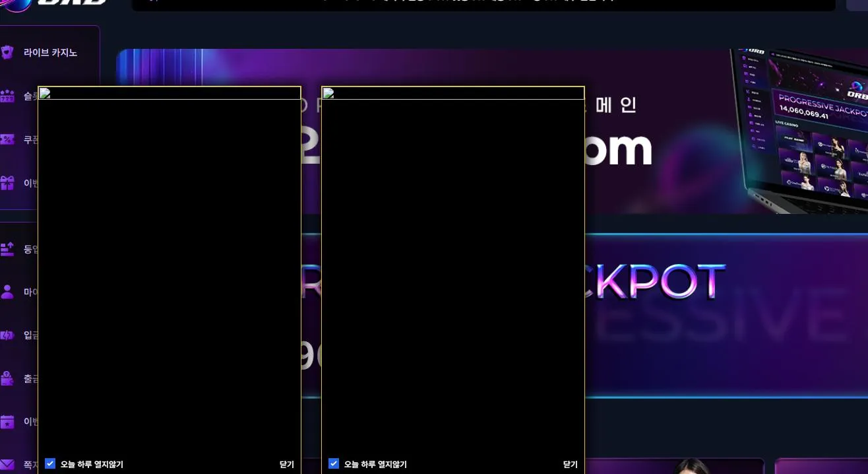Open the withdrawal (출금) wallet icon
Screen dimensions: 868x474
pos(7,379)
